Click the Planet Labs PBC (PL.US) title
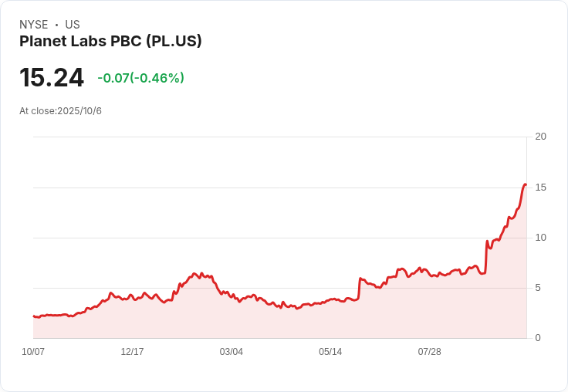Viewport: 568px width, 392px height. 110,41
